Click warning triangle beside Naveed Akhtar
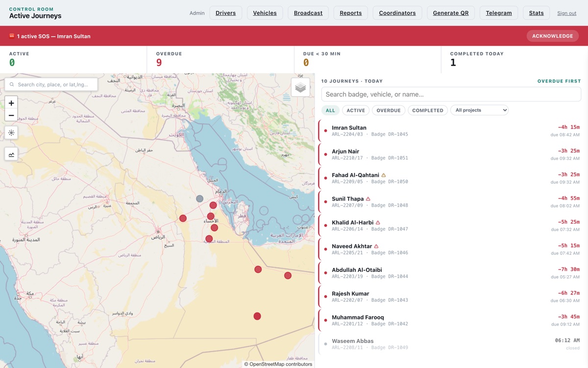The height and width of the screenshot is (368, 588). (x=376, y=246)
